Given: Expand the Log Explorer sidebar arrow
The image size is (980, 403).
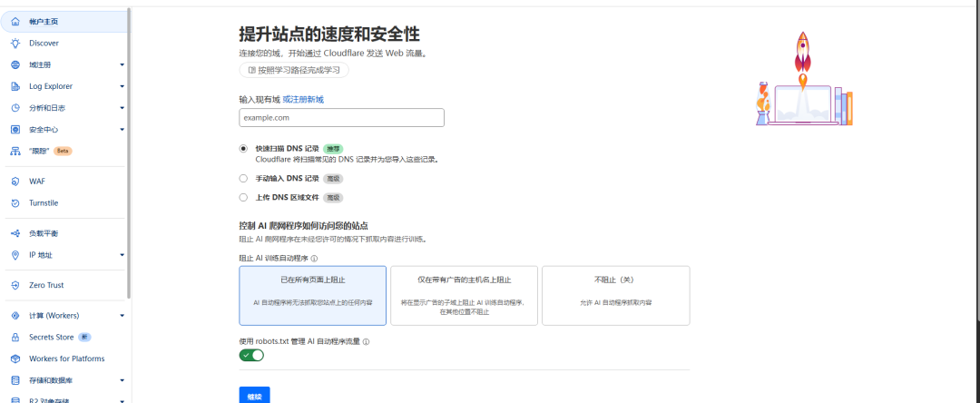Looking at the screenshot, I should tap(122, 86).
